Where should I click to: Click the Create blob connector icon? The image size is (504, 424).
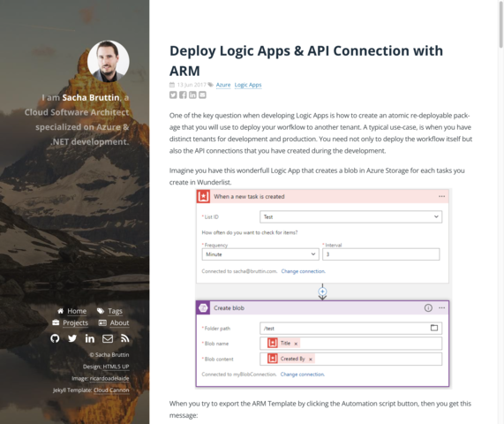(x=203, y=308)
